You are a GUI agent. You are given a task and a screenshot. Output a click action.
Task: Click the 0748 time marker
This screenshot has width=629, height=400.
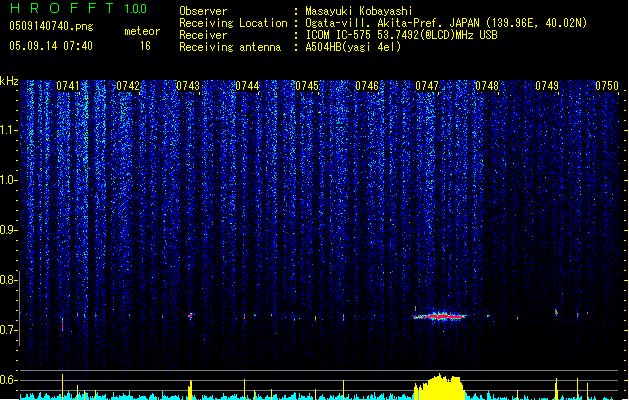(x=487, y=86)
